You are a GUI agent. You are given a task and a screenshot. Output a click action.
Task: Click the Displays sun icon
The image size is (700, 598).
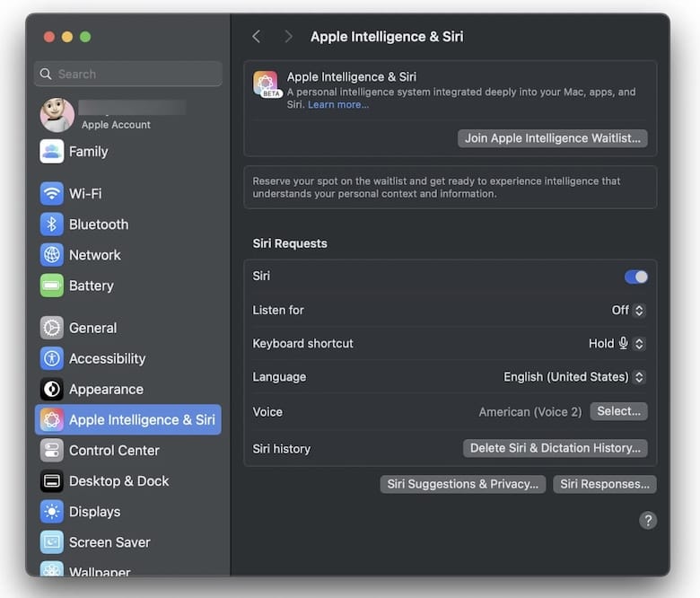pos(51,512)
